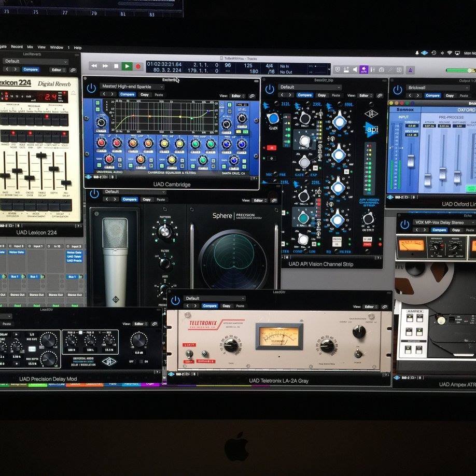Viewport: 476px width, 476px height.
Task: Open 'VOX MP-Vox Delay Stereo' preset dropdown
Action: pyautogui.click(x=443, y=222)
